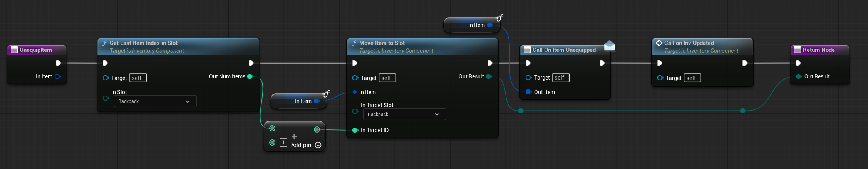Click the In Item pin on UnequipItem node

(57, 76)
